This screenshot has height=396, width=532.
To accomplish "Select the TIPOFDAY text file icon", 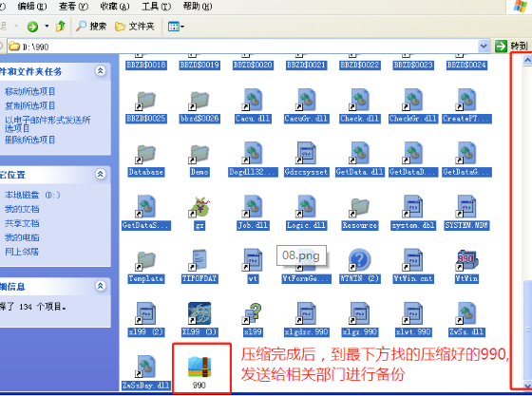I will tap(199, 260).
